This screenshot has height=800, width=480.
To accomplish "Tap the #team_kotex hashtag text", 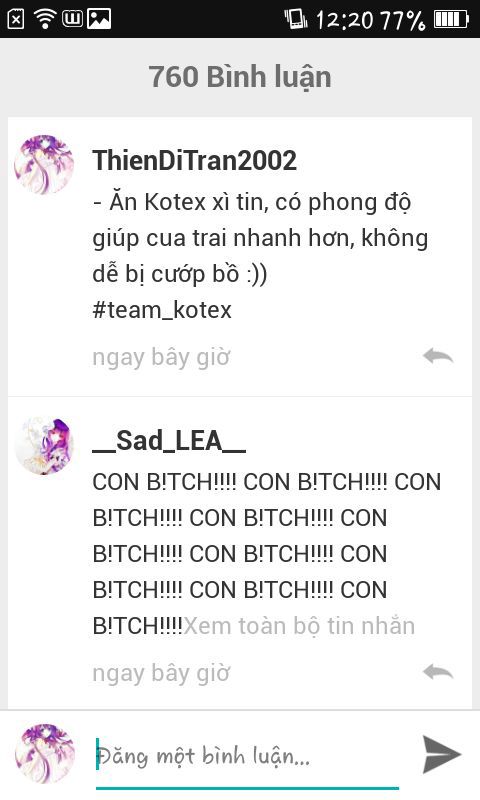I will coord(162,310).
